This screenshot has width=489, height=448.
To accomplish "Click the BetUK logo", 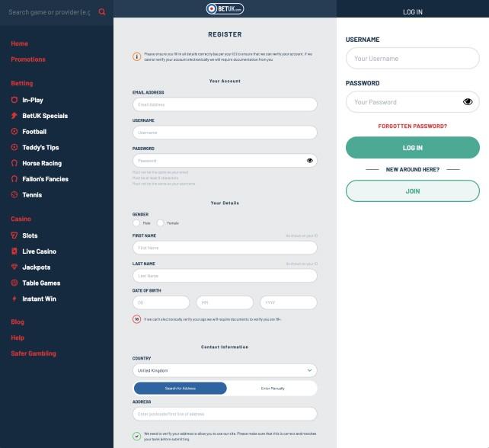I will 225,8.
